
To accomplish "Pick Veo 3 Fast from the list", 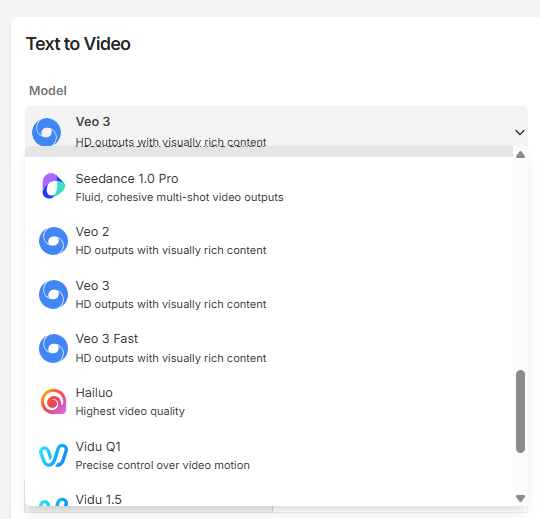I will 269,348.
